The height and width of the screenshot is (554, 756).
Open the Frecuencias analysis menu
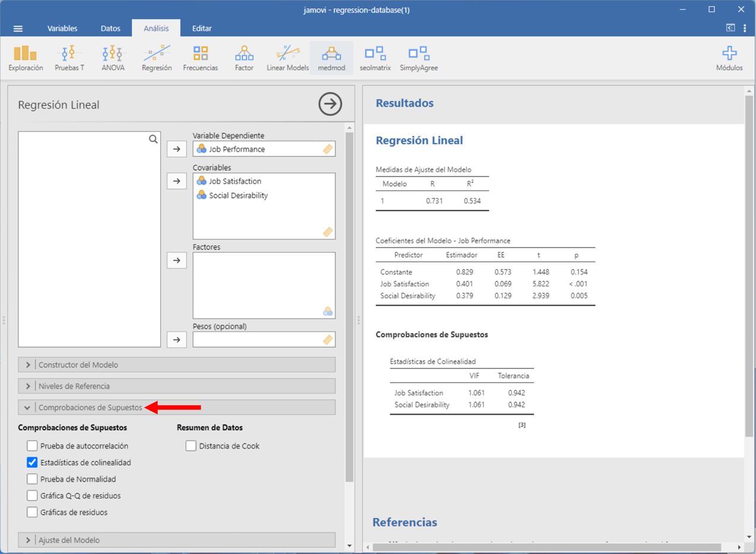[200, 59]
